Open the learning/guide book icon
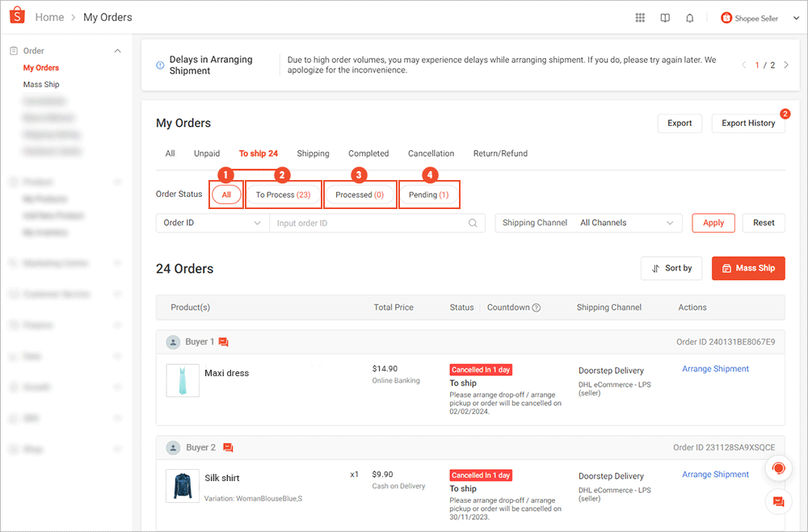The height and width of the screenshot is (532, 808). click(665, 16)
